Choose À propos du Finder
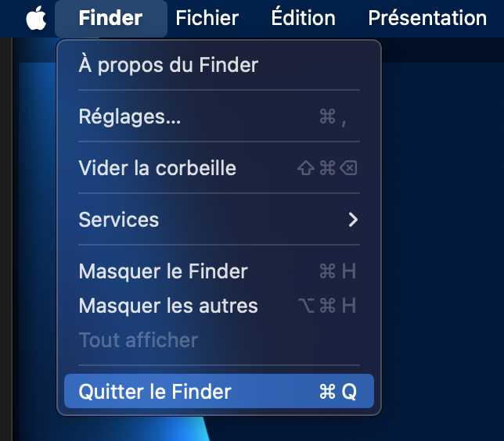This screenshot has height=441, width=504. pyautogui.click(x=168, y=65)
